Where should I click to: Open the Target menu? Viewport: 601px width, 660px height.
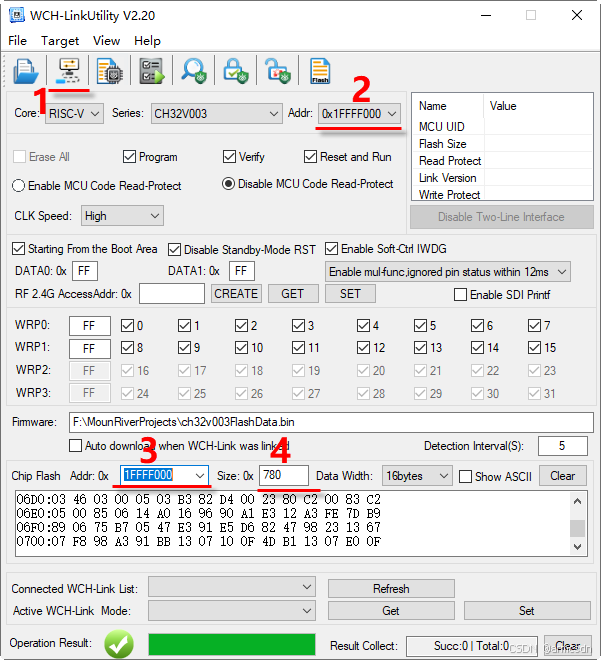pos(60,41)
